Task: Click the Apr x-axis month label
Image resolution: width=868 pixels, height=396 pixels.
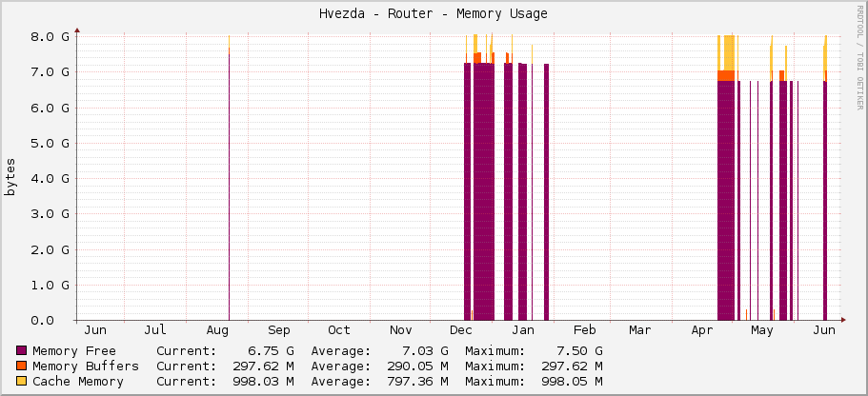Action: 702,330
